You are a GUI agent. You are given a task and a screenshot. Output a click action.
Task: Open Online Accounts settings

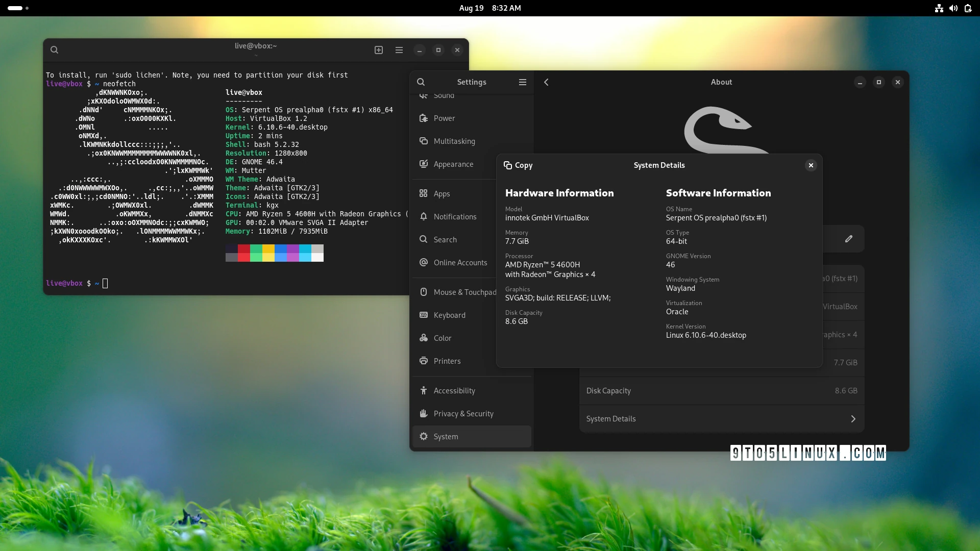[x=460, y=262]
